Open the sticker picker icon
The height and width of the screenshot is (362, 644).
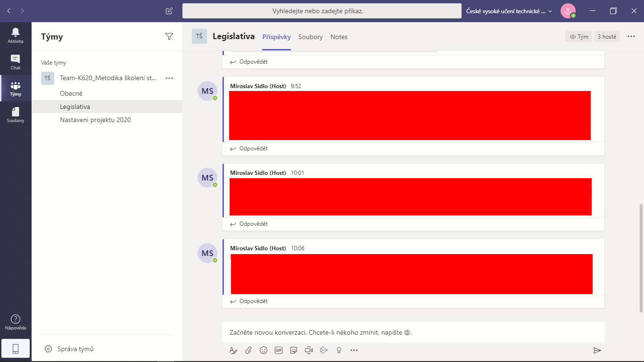point(294,350)
